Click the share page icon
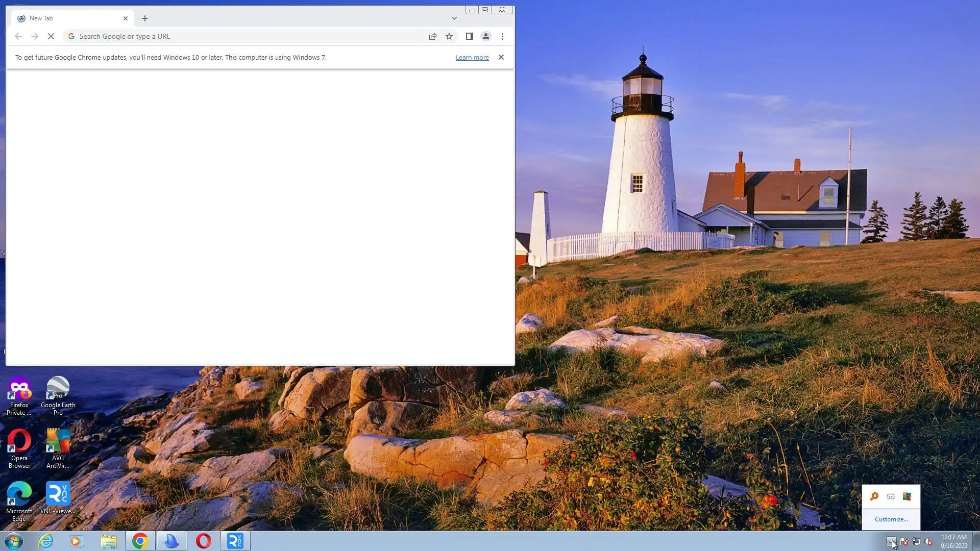This screenshot has width=980, height=551. click(x=433, y=36)
